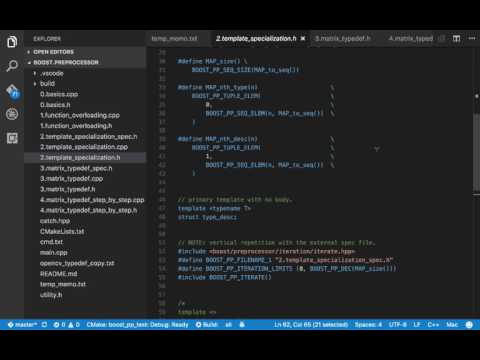480x360 pixels.
Task: Open main.cpp in the explorer
Action: click(x=53, y=252)
